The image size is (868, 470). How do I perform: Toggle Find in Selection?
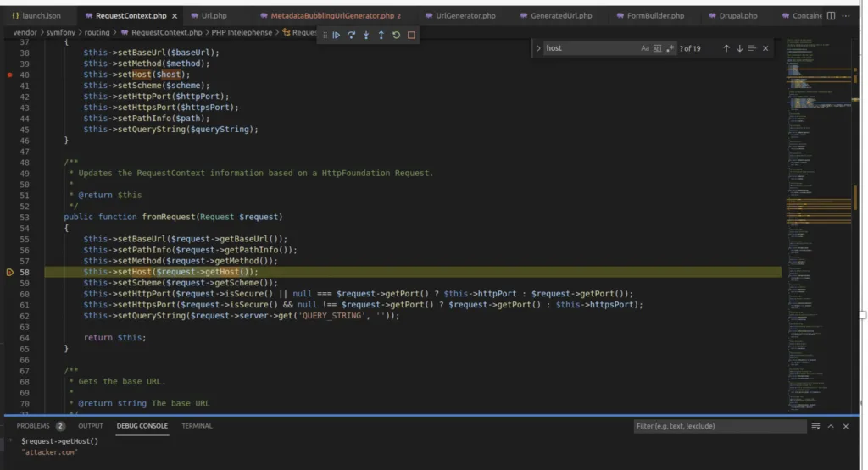click(752, 48)
